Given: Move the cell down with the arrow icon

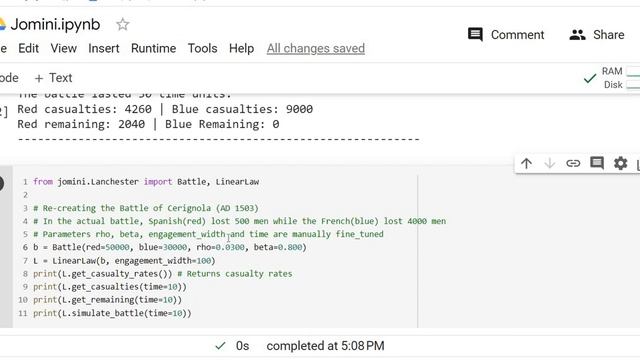Looking at the screenshot, I should pyautogui.click(x=549, y=163).
